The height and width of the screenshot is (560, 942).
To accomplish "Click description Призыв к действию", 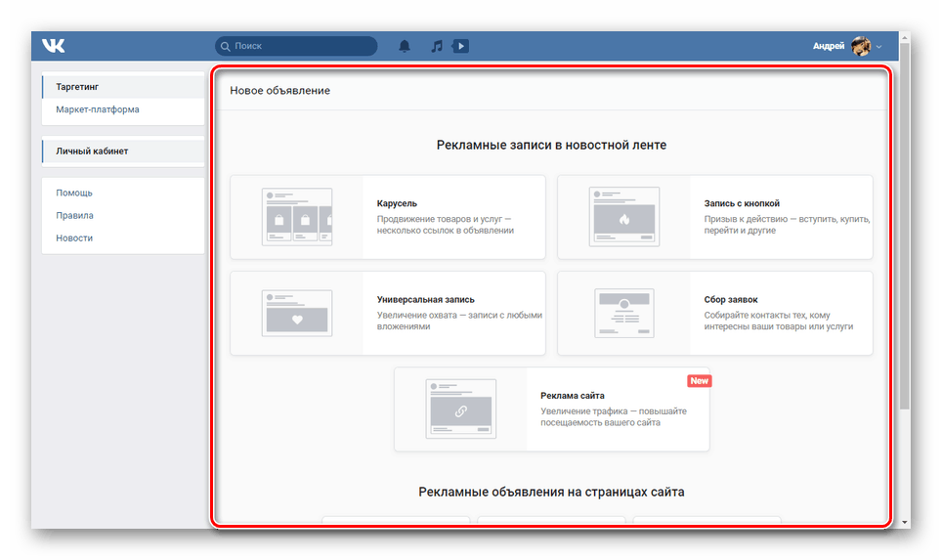I will click(x=787, y=225).
